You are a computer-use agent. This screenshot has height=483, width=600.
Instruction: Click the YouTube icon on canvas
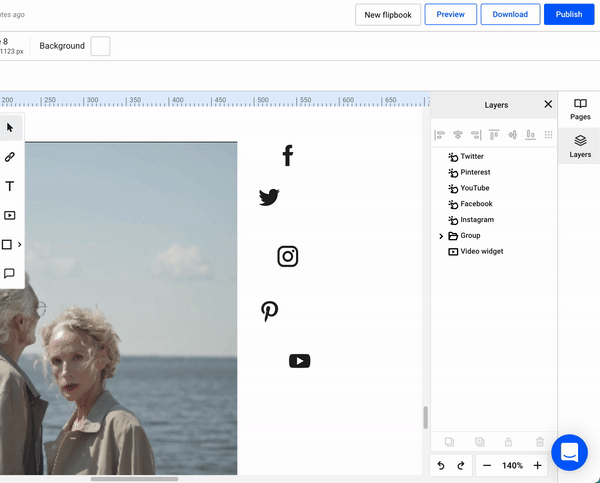[300, 361]
